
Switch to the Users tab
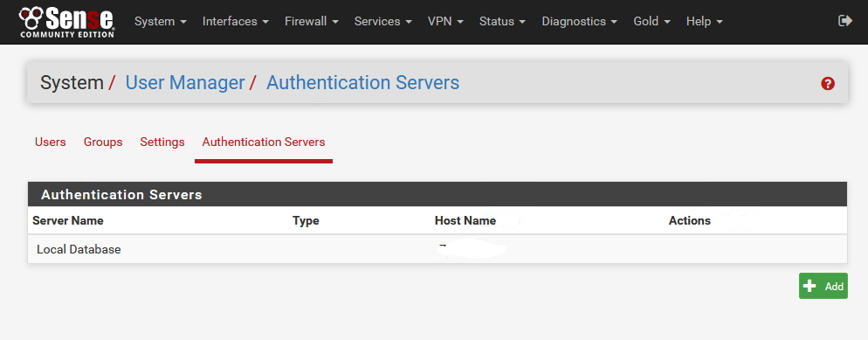click(51, 142)
